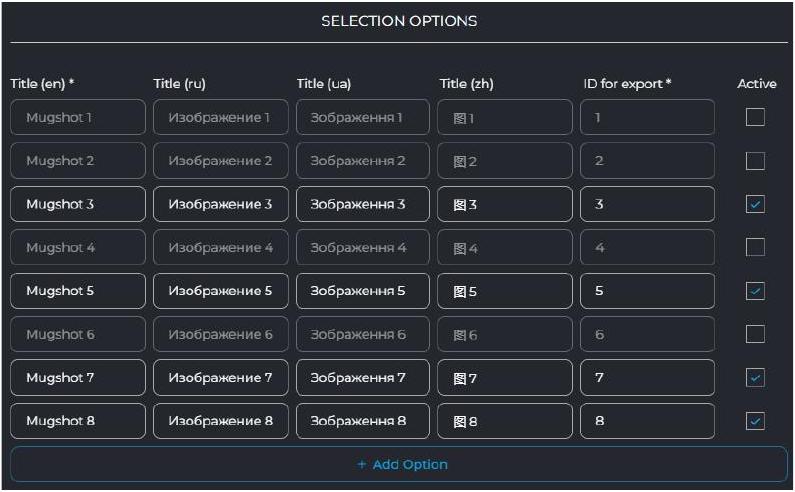This screenshot has width=795, height=492.
Task: Edit the English title field Mugshot 5
Action: (x=78, y=291)
